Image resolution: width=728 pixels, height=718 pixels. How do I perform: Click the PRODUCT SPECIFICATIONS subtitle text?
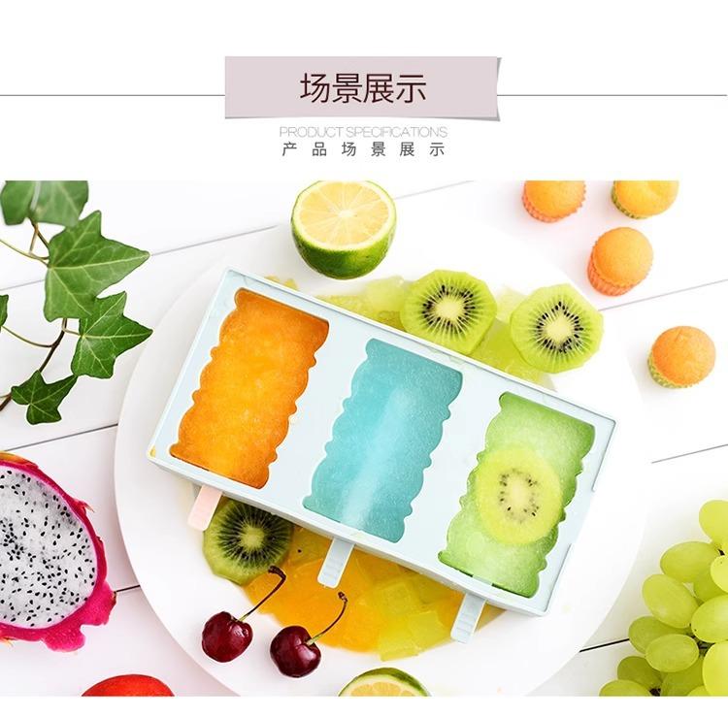coord(363,132)
